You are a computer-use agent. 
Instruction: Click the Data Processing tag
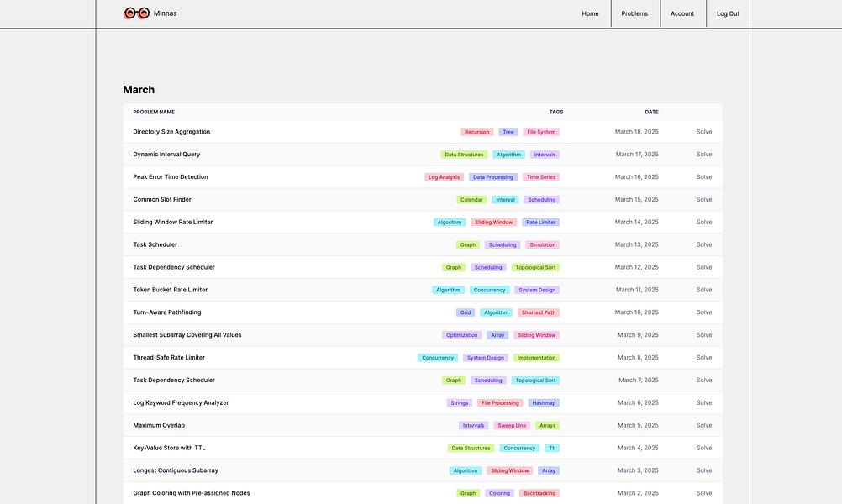coord(493,177)
